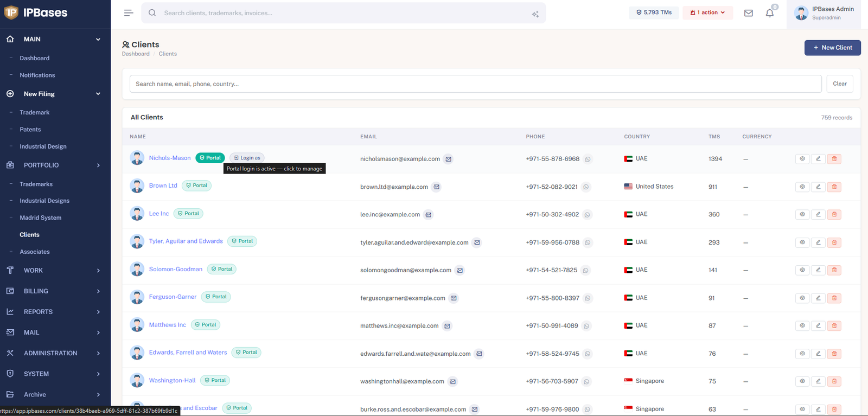Delete the Lee Inc client
This screenshot has height=416, width=868.
[834, 214]
